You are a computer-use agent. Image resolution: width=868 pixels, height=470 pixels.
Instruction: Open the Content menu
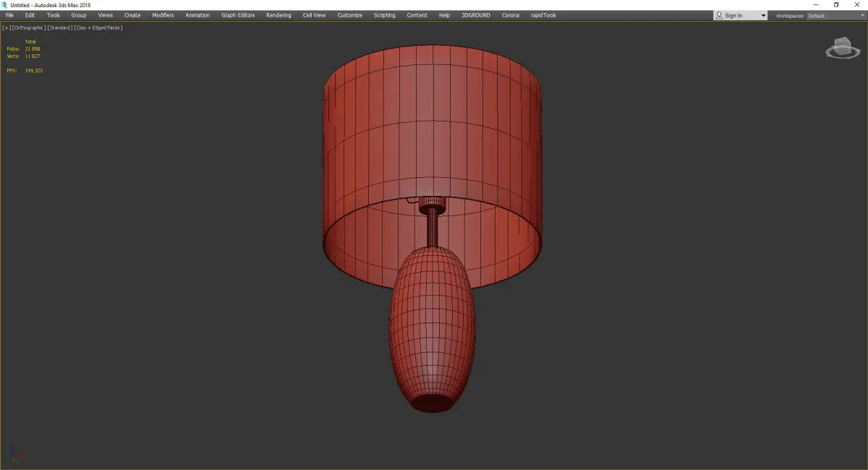tap(417, 15)
